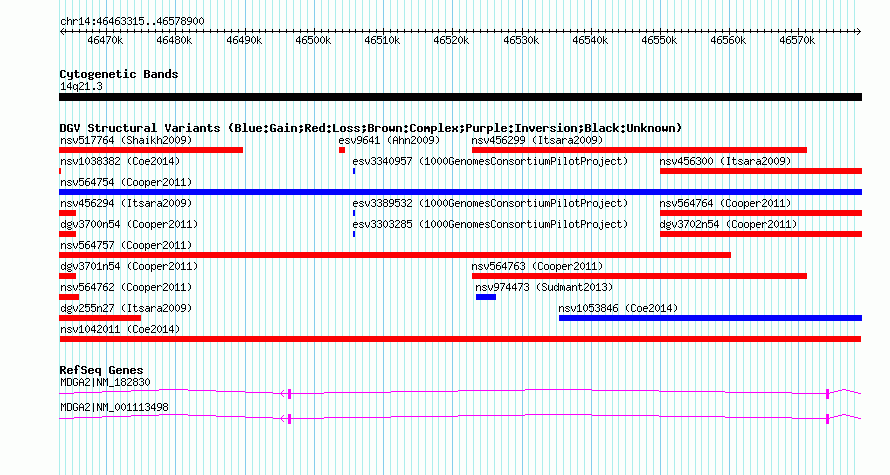The height and width of the screenshot is (475, 890).
Task: Click the 46570k ruler tick label
Action: tap(797, 40)
